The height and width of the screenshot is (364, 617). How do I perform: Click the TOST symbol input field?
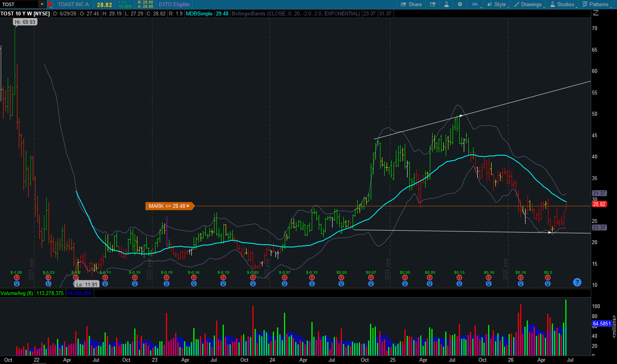click(20, 4)
